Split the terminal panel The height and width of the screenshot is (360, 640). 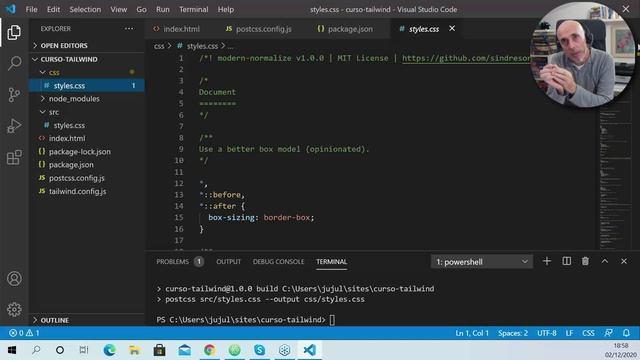click(566, 261)
